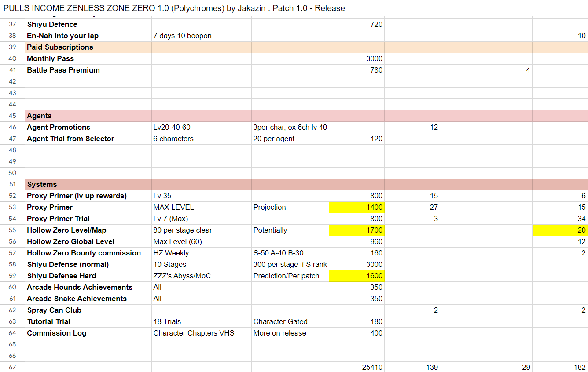Select the "3per char, ex 6ch lv 40" cell
This screenshot has width=588, height=372.
pos(290,127)
